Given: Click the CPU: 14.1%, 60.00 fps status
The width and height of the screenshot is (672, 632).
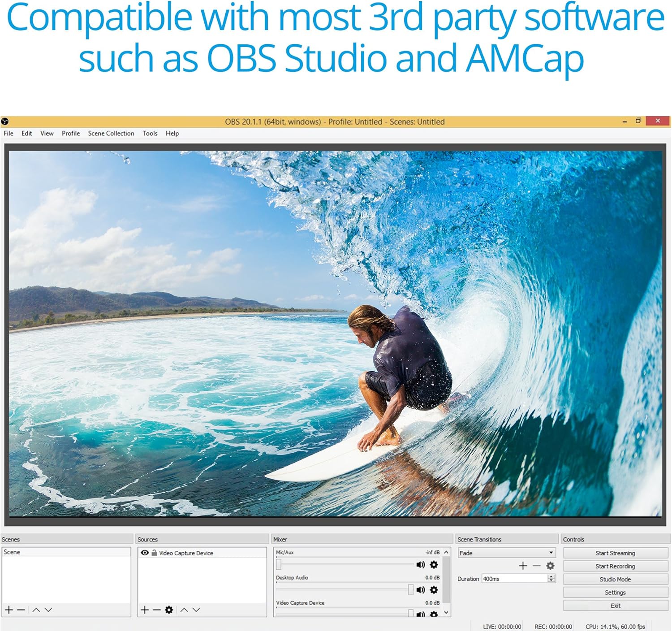Looking at the screenshot, I should pyautogui.click(x=616, y=627).
